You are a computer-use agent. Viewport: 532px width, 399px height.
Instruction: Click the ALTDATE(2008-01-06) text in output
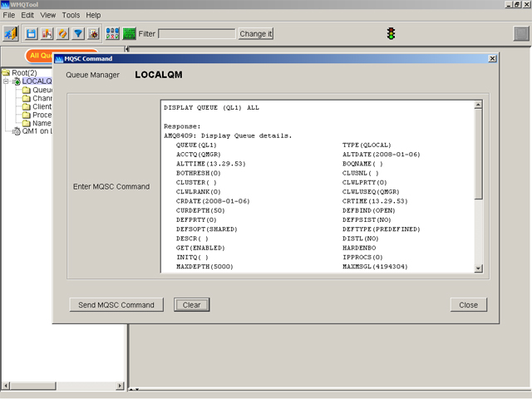(x=382, y=155)
